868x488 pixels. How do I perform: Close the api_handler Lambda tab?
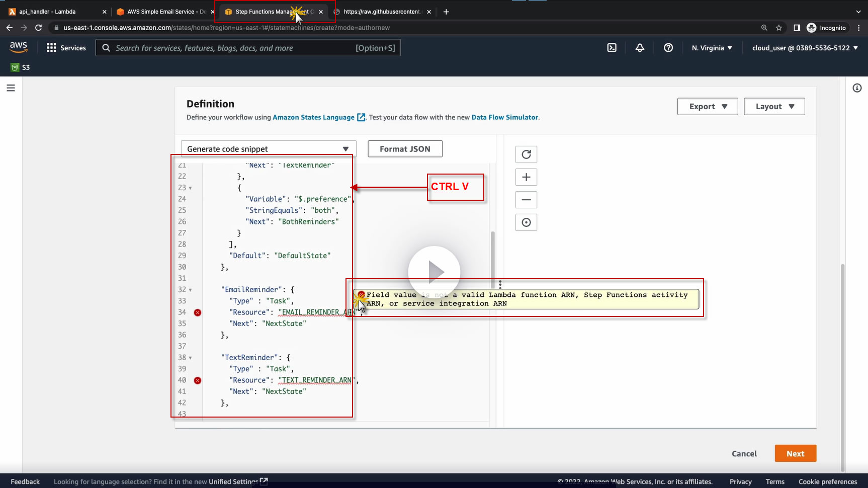(104, 12)
